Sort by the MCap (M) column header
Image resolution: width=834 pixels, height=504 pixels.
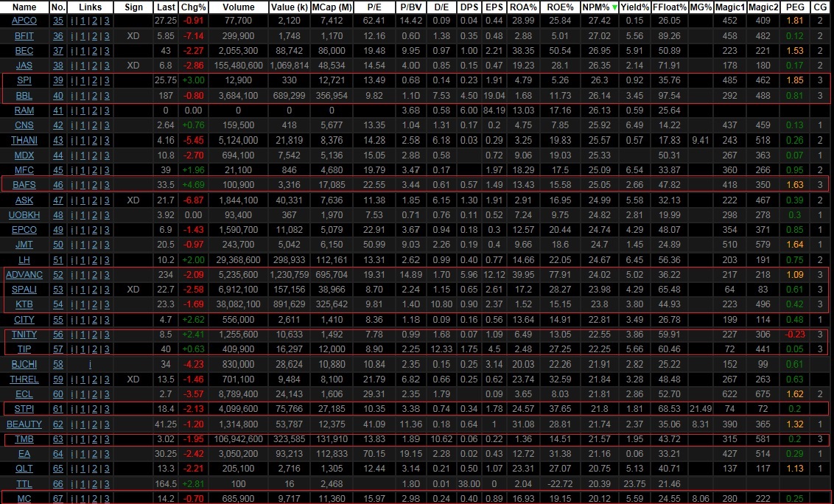[x=332, y=7]
